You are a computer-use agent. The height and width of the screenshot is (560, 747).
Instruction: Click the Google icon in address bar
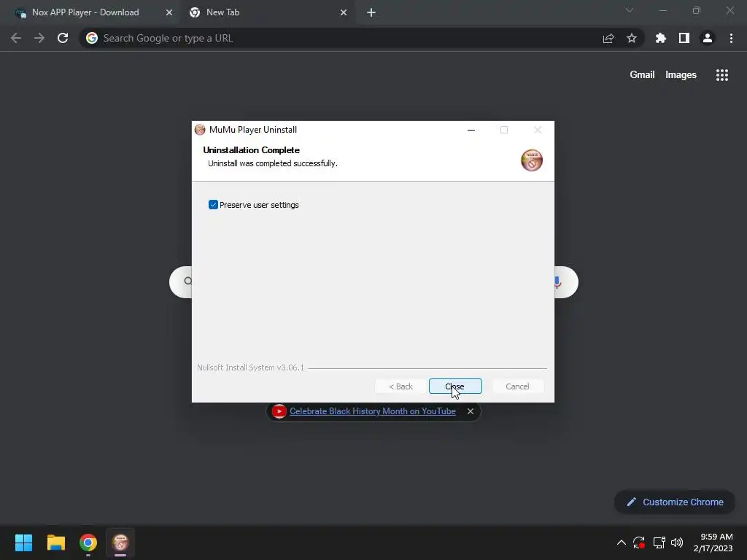pyautogui.click(x=92, y=38)
